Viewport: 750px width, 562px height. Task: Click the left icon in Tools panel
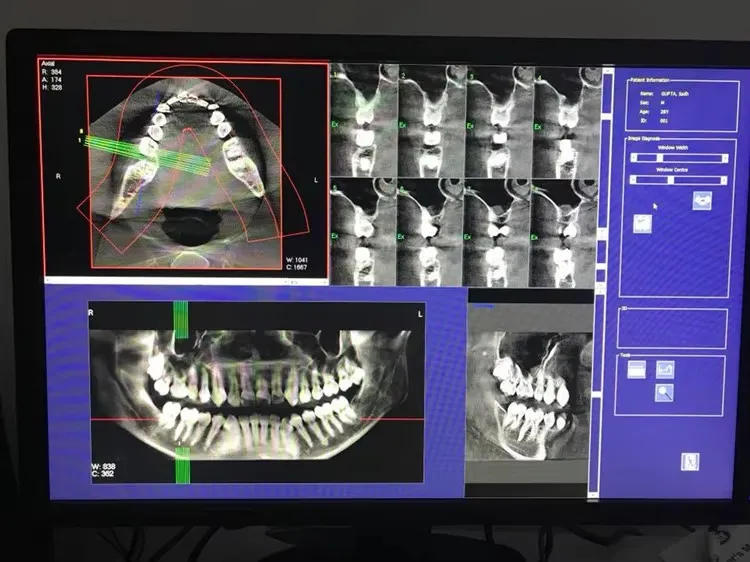[x=636, y=370]
